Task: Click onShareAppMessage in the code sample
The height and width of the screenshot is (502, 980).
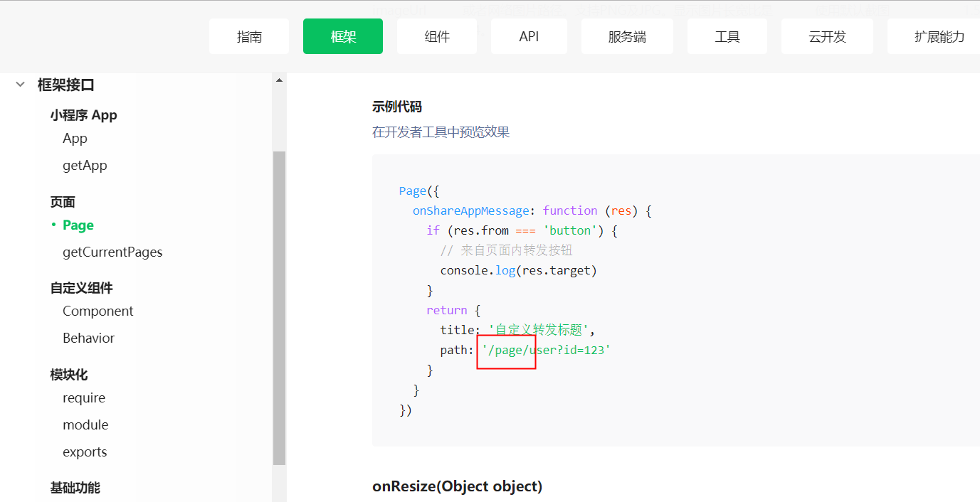Action: [x=471, y=210]
